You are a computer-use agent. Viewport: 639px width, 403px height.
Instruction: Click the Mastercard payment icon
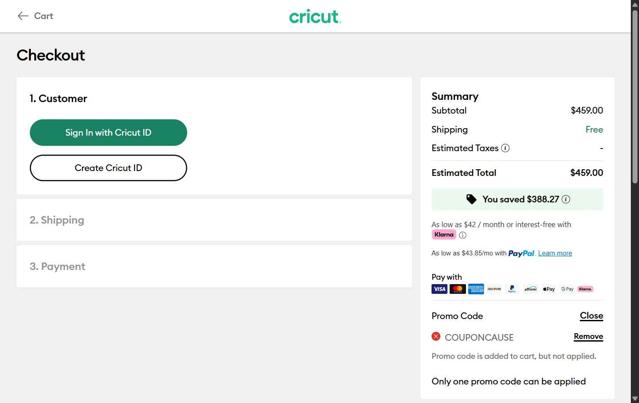pos(457,289)
